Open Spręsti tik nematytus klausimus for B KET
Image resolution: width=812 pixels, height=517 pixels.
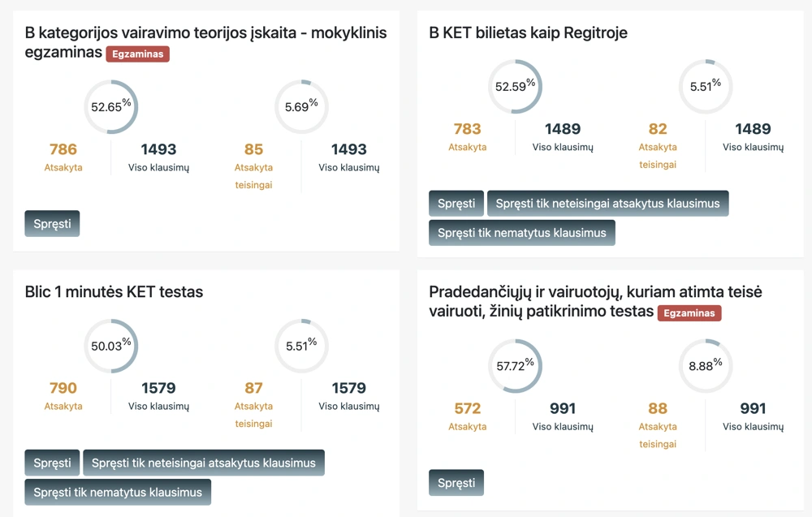coord(521,232)
